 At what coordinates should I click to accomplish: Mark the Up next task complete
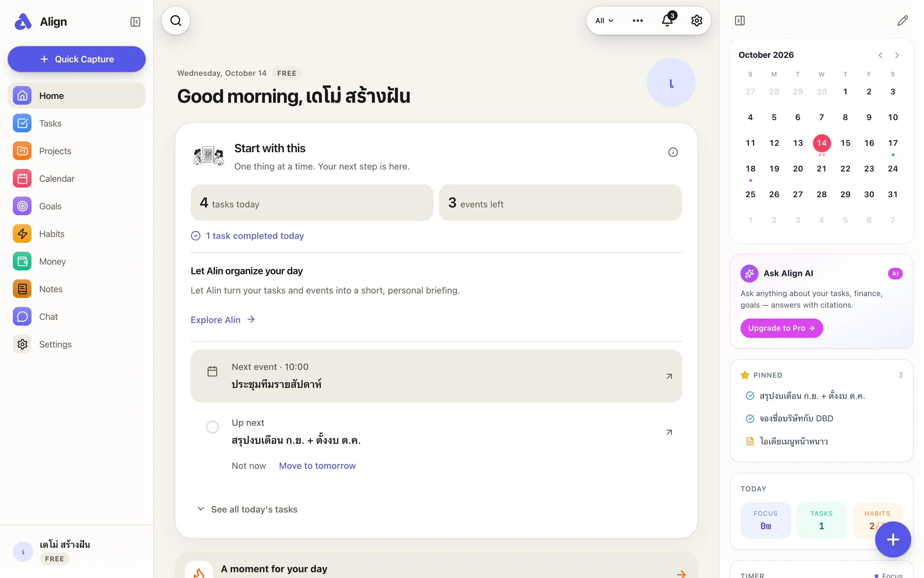click(x=212, y=427)
